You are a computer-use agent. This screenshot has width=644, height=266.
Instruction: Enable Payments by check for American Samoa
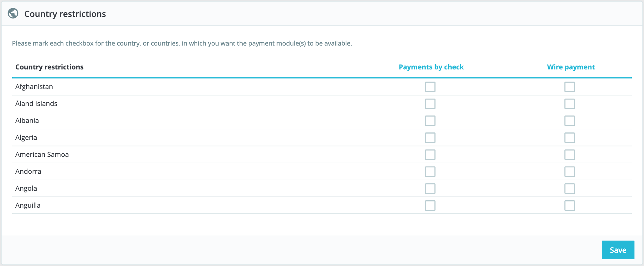[430, 155]
